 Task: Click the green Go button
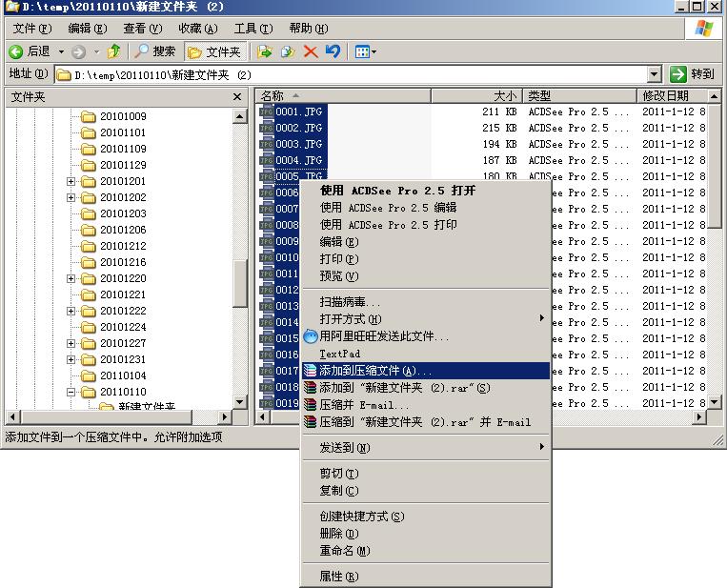(693, 74)
